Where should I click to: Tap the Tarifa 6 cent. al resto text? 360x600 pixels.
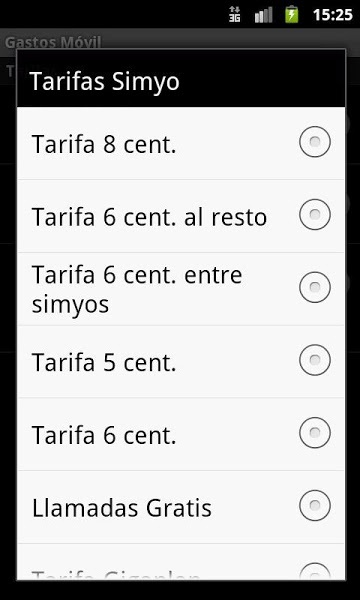pos(149,217)
